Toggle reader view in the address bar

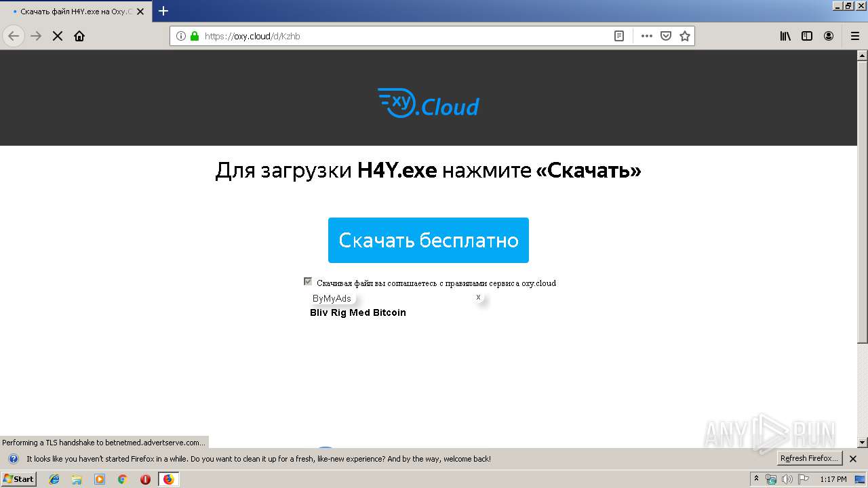pyautogui.click(x=619, y=36)
